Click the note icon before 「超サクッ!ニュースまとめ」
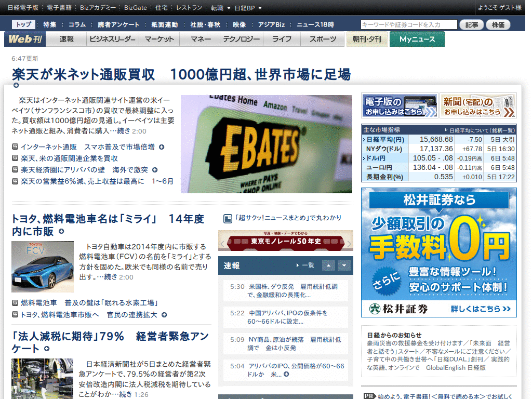The height and width of the screenshot is (399, 532). [228, 219]
